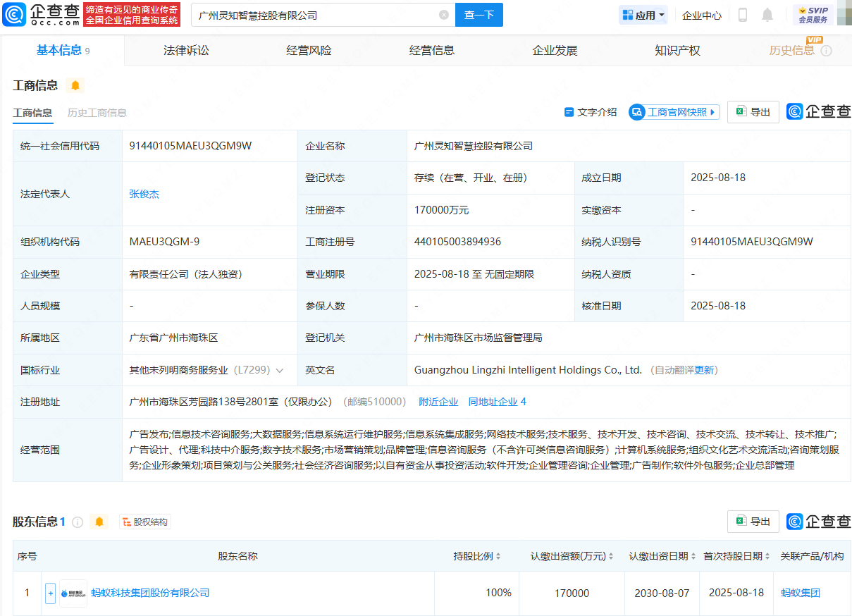Click the bell icon next to 股东信息
852x616 pixels.
coord(99,522)
